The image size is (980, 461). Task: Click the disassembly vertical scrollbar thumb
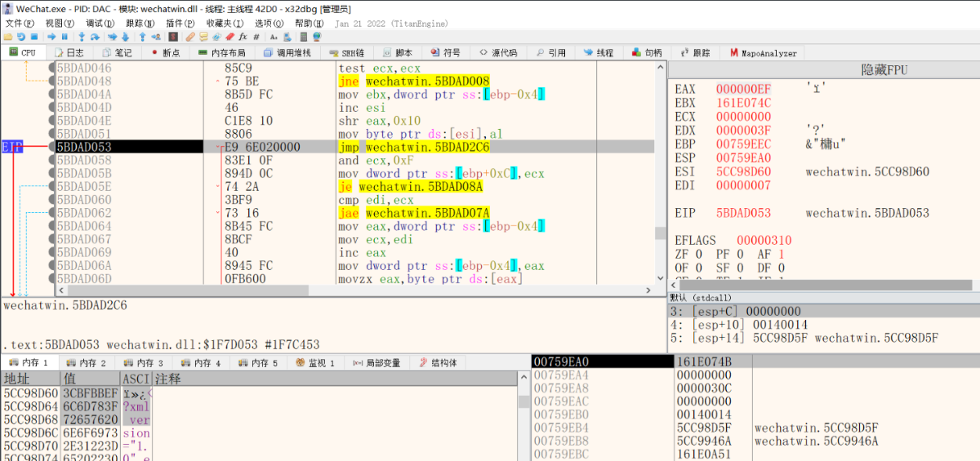pos(661,233)
